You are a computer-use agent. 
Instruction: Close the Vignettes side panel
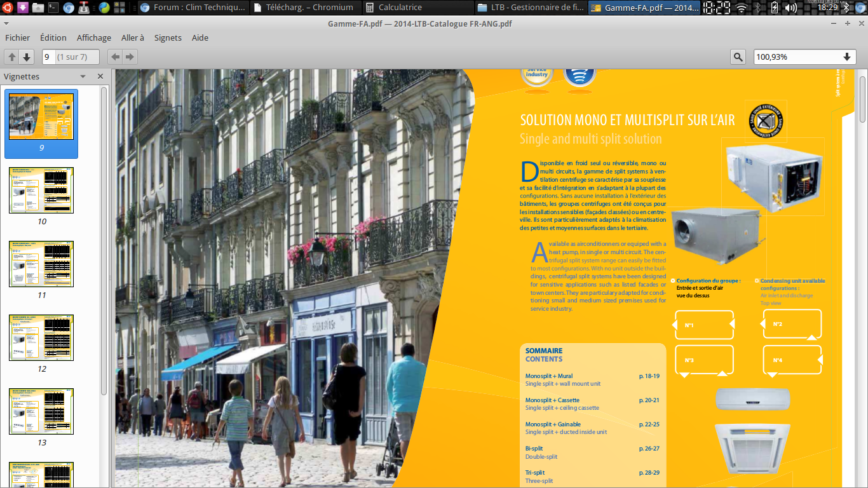(100, 76)
